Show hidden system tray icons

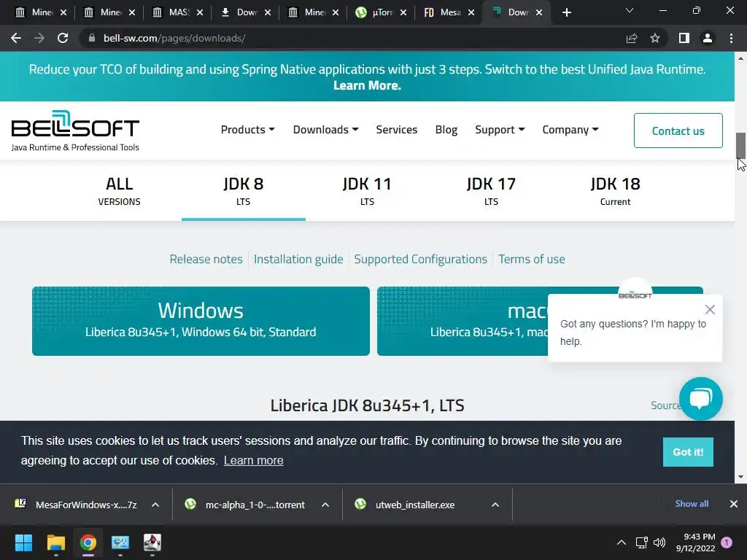[x=622, y=542]
